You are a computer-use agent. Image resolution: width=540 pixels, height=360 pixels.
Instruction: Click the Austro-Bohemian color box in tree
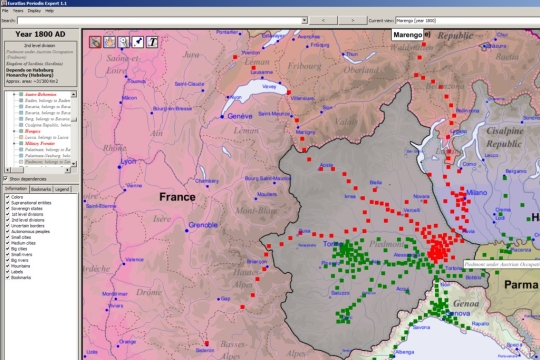coord(21,94)
